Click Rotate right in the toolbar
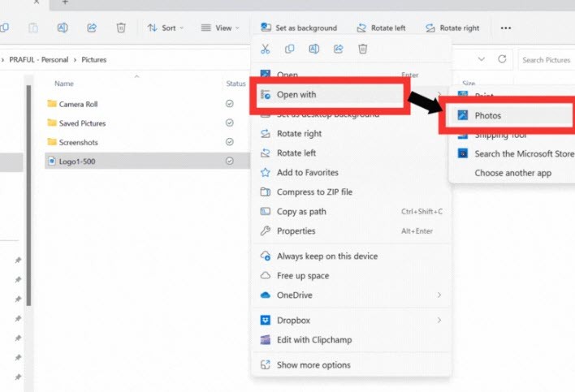Screen dimensions: 575x392 coord(452,28)
